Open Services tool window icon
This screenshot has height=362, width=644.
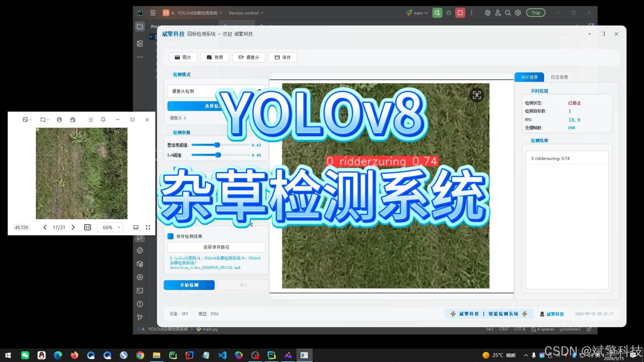click(140, 277)
